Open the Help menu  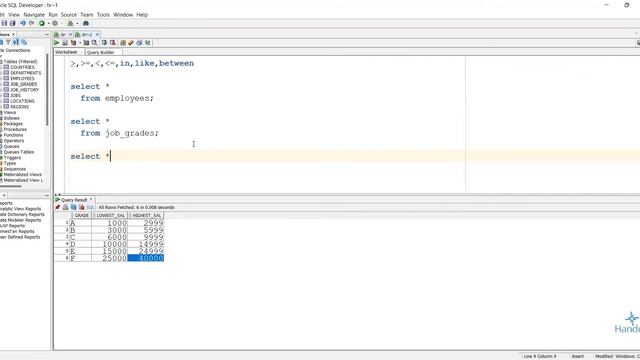[x=142, y=15]
